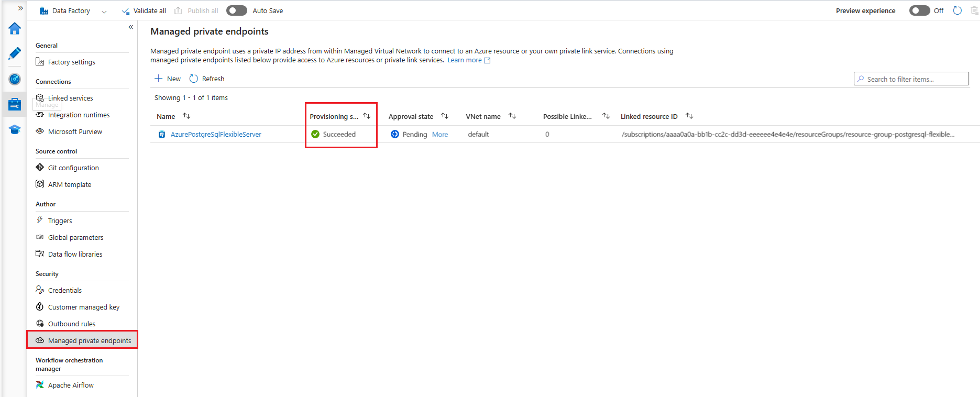Click the Global parameters icon
The height and width of the screenshot is (397, 980).
[x=40, y=237]
